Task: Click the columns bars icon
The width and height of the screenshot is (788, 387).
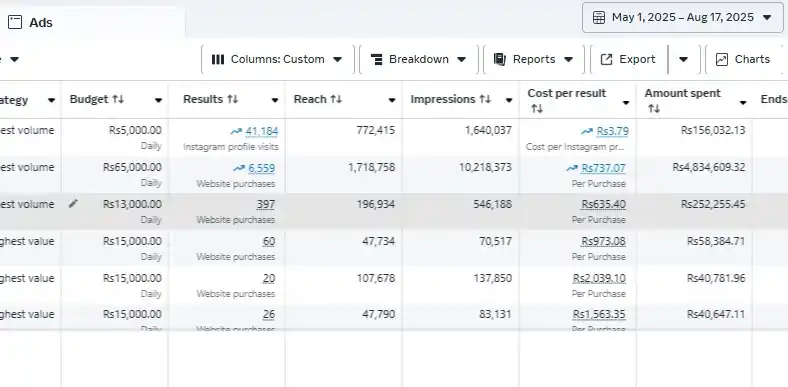Action: (218, 59)
